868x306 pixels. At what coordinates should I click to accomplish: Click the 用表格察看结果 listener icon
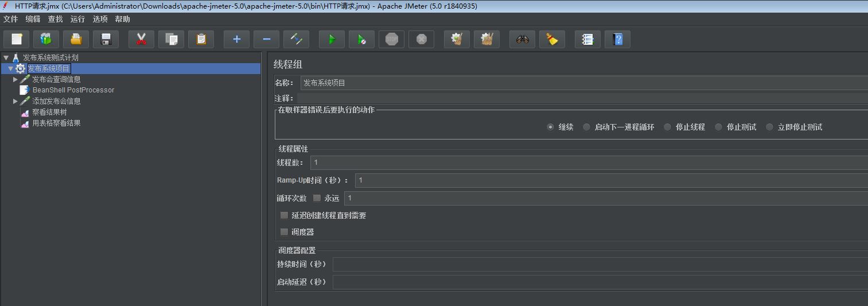click(25, 123)
